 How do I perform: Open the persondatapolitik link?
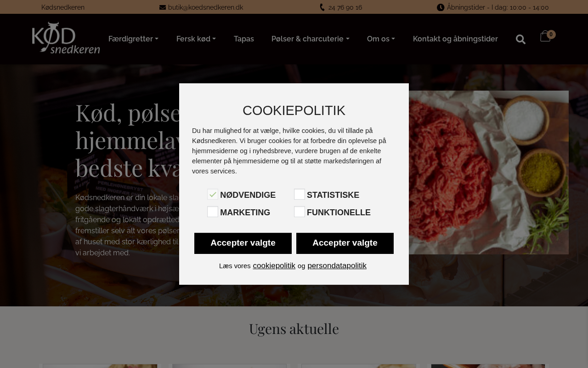[x=337, y=265]
